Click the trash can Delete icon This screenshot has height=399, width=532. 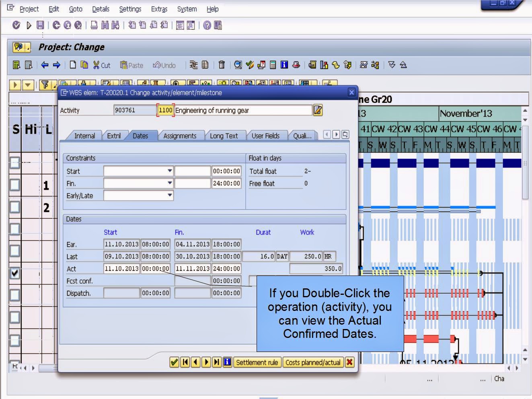pyautogui.click(x=222, y=65)
